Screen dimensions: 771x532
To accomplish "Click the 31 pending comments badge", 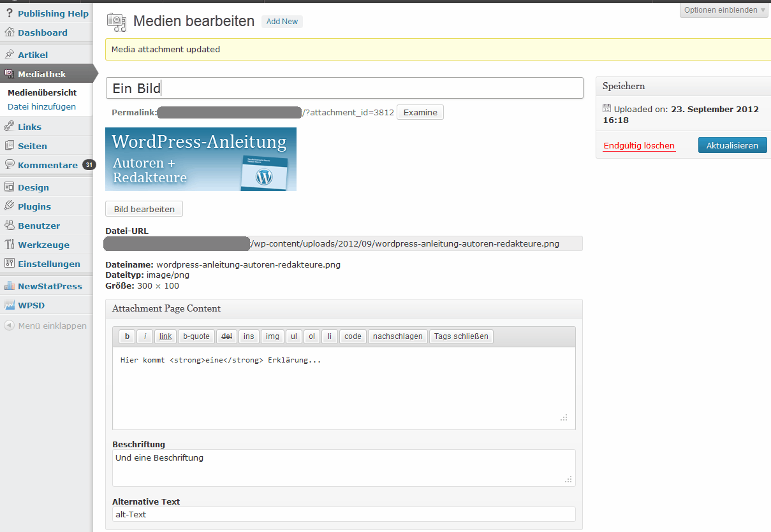I will 89,165.
